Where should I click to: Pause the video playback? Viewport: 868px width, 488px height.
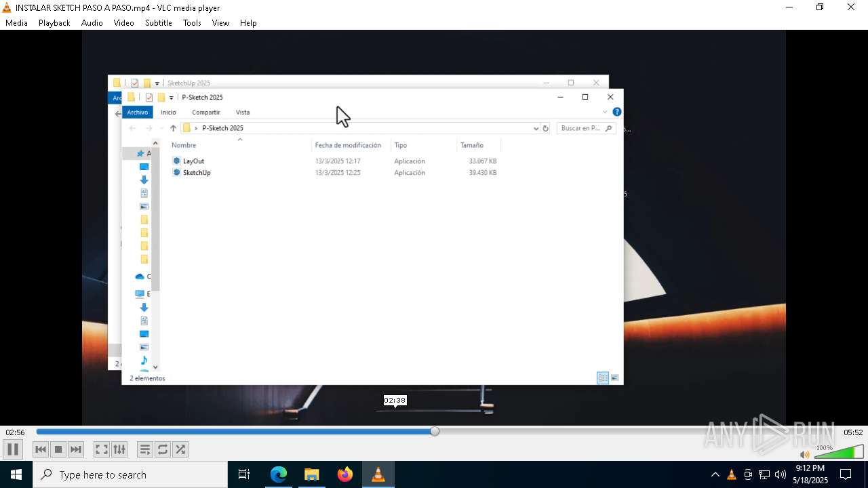coord(13,449)
